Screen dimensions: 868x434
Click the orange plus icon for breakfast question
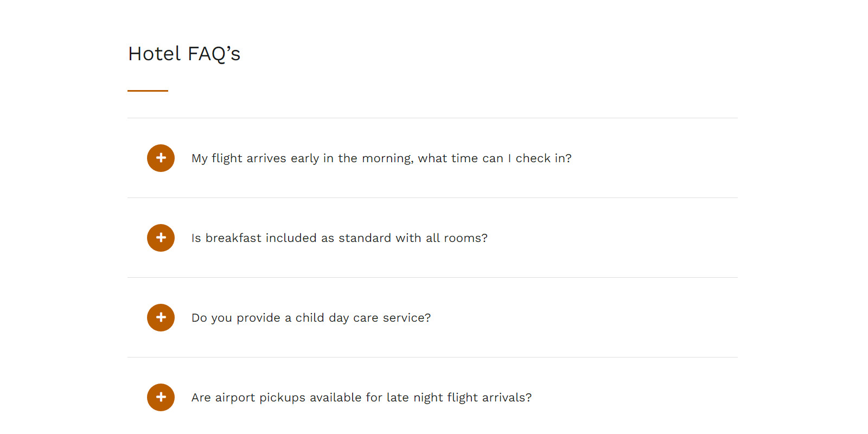coord(161,238)
